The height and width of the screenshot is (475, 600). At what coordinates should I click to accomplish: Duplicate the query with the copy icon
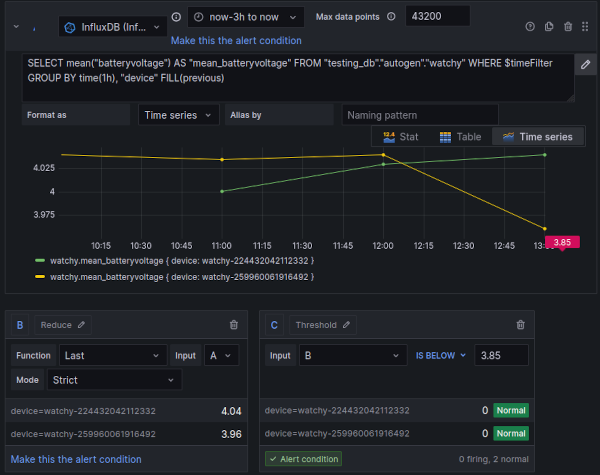[548, 27]
